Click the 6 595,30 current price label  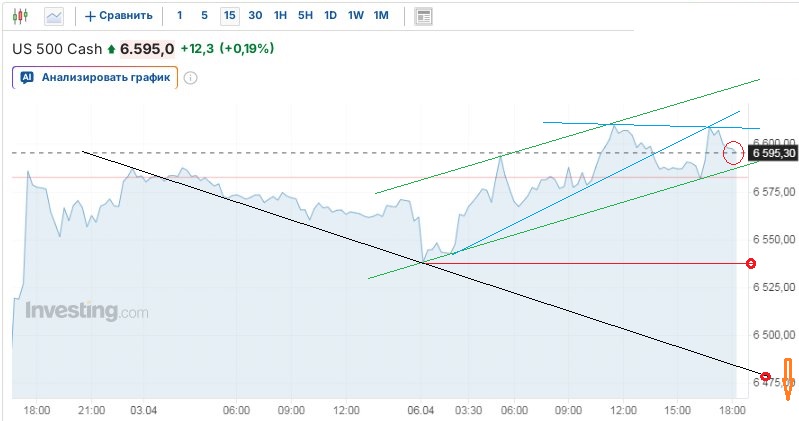(774, 153)
